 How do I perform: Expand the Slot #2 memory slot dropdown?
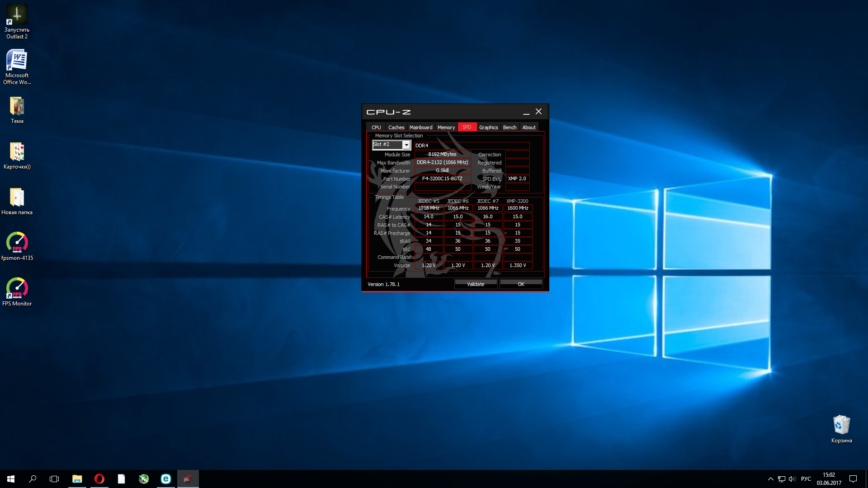point(406,145)
